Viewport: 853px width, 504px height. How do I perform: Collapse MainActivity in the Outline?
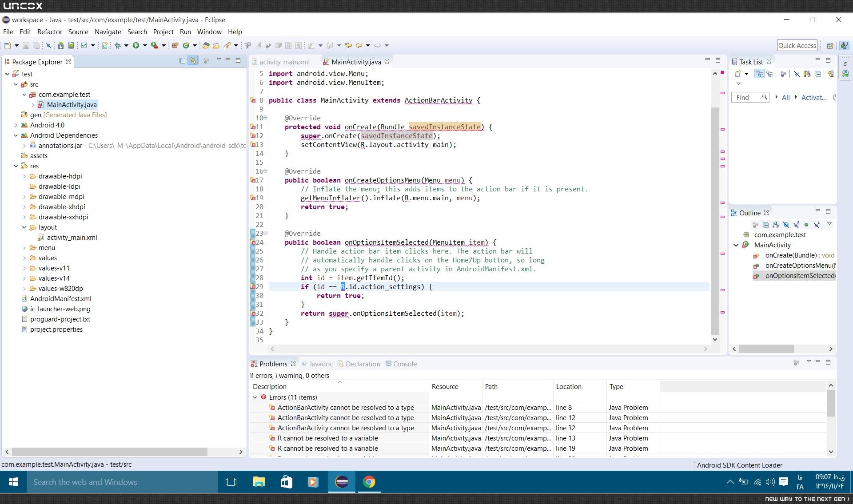click(x=736, y=245)
